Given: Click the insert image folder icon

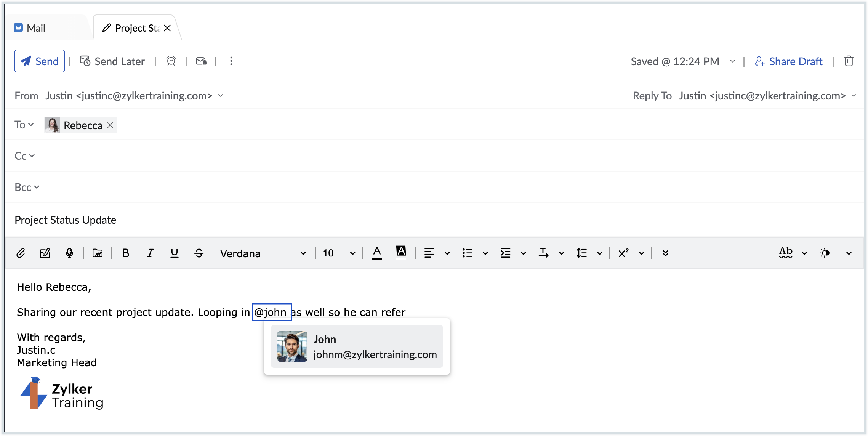Looking at the screenshot, I should [98, 253].
